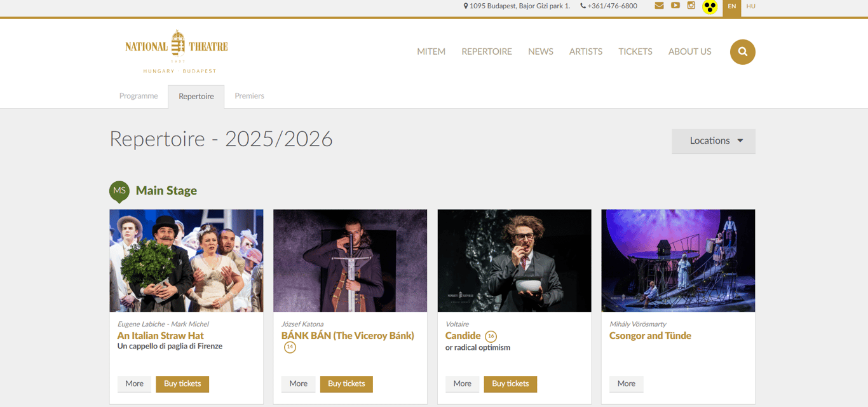
Task: Click the age 14 badge on Bánk Bán
Action: [290, 347]
